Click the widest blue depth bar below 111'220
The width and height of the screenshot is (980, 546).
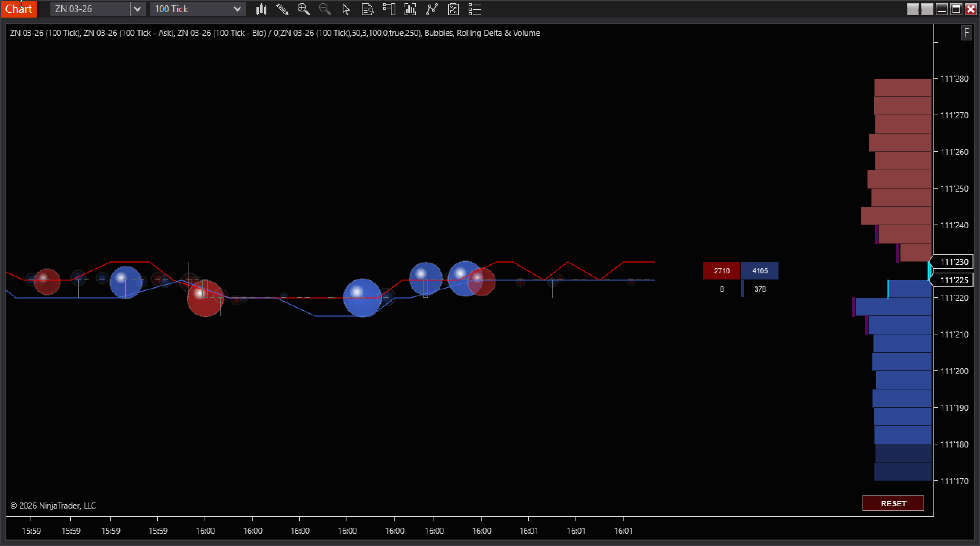[x=893, y=307]
